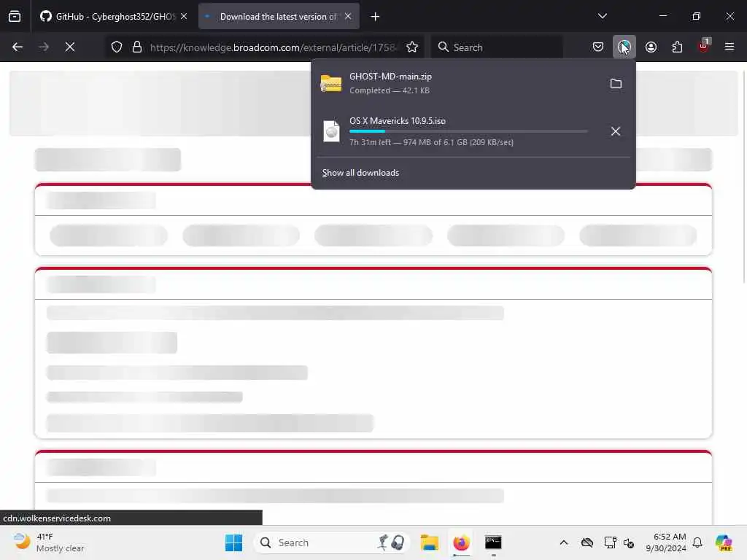This screenshot has height=560, width=747.
Task: Open the Windows Start menu
Action: 234,542
